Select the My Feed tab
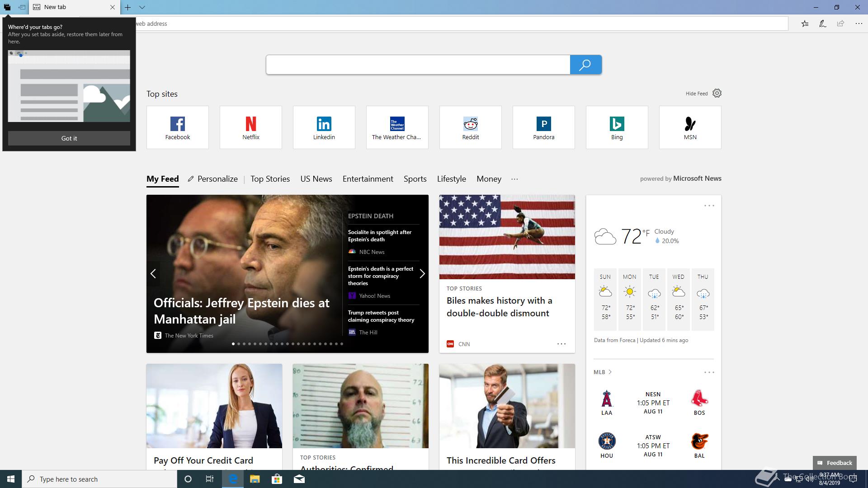Image resolution: width=868 pixels, height=488 pixels. click(x=163, y=179)
